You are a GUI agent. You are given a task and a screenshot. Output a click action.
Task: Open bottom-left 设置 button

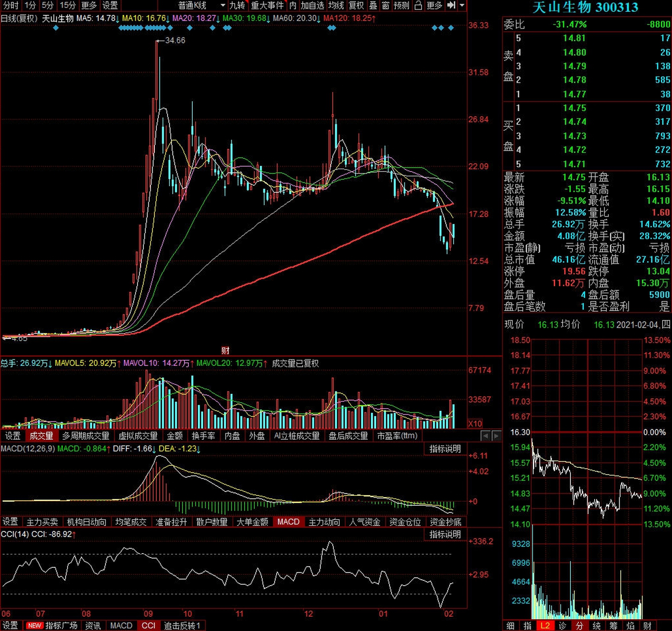pos(10,626)
